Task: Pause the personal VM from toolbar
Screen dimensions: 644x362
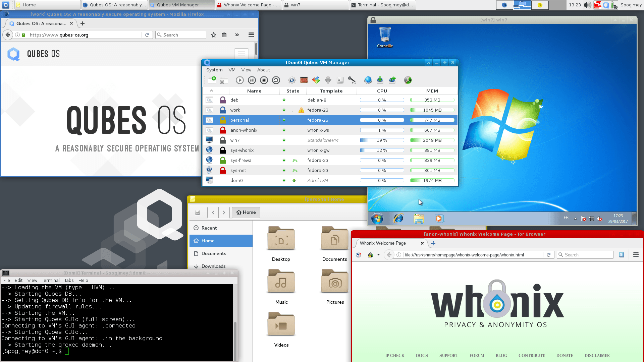Action: tap(252, 80)
